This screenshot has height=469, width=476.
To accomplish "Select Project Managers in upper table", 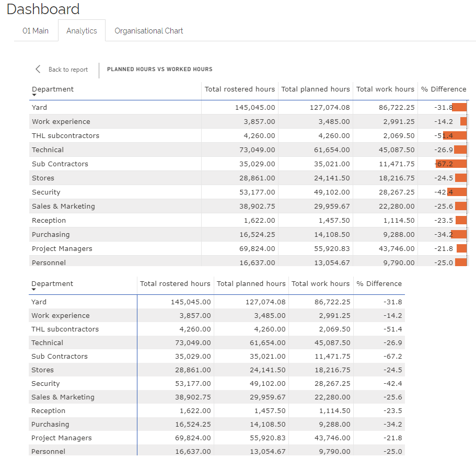I will [62, 248].
